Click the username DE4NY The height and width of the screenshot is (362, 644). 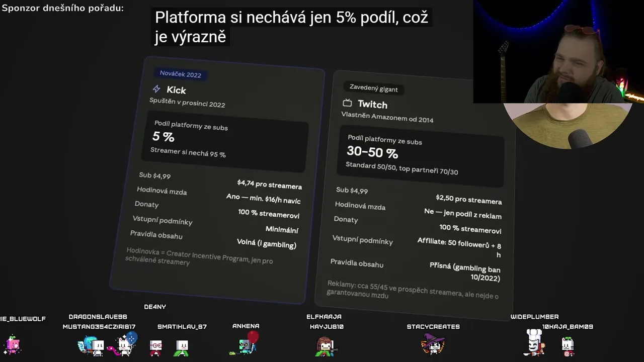pos(155,307)
